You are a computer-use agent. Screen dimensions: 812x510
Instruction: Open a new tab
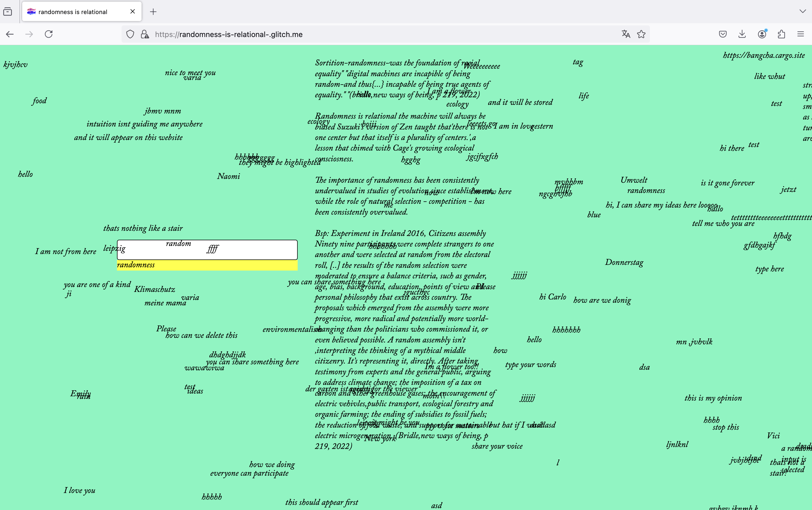click(153, 12)
